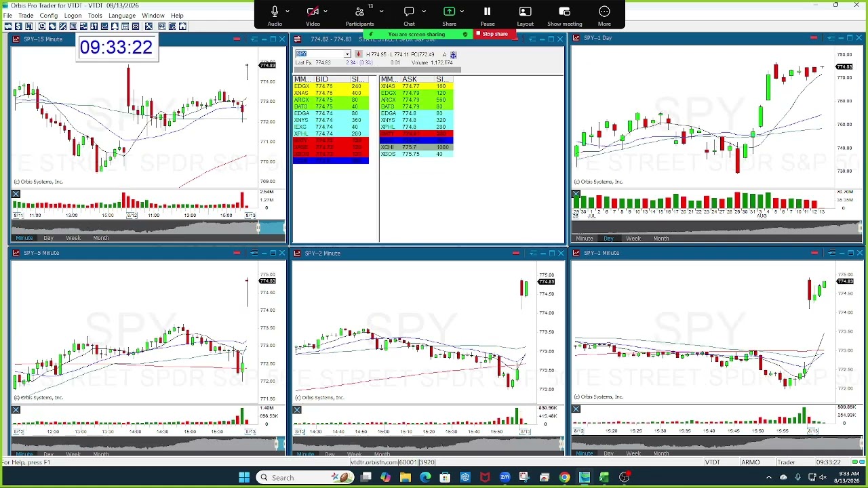Click scrollbar under SPY-15 Minute chart
868x488 pixels.
[148, 228]
